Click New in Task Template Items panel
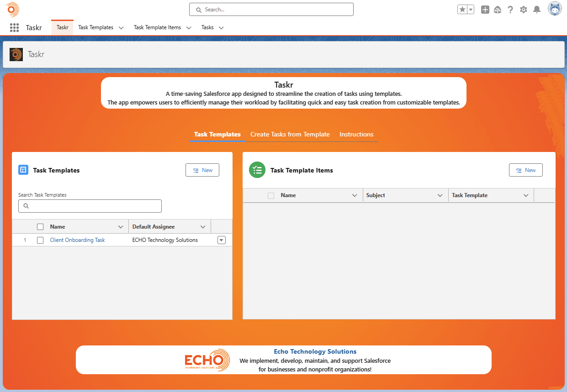Screen dimensions: 567x392 pos(526,170)
